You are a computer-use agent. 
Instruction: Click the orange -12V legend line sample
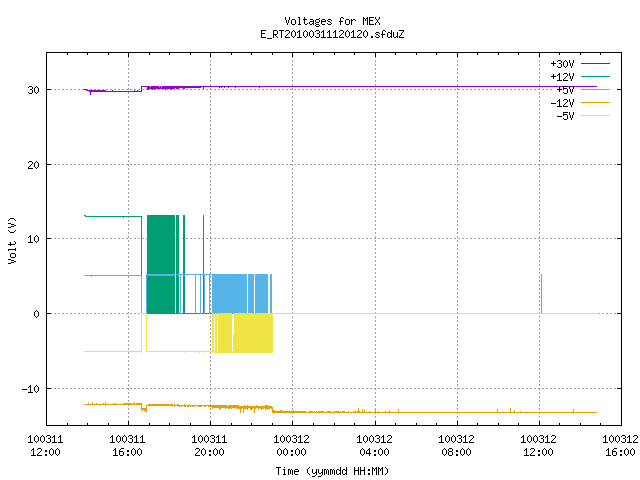tap(595, 102)
